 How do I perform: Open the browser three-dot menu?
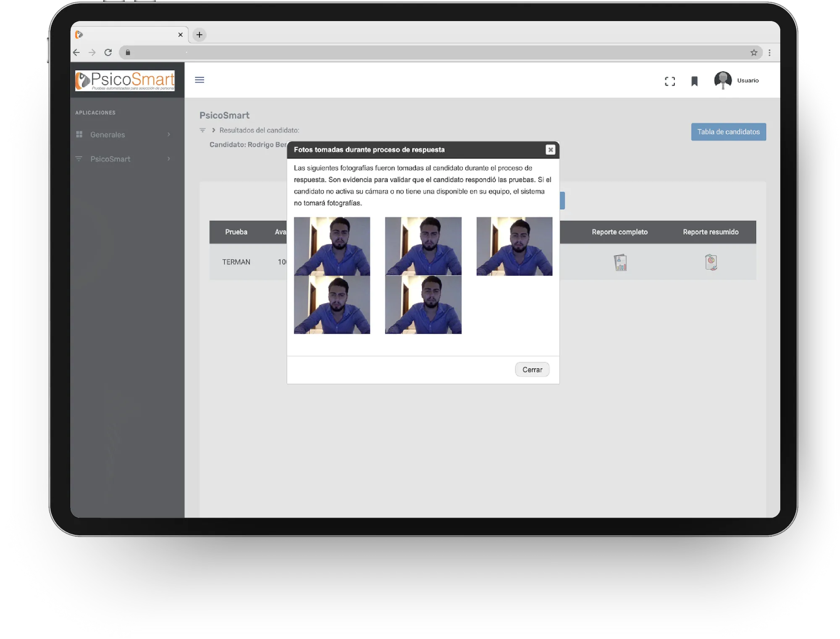(769, 53)
